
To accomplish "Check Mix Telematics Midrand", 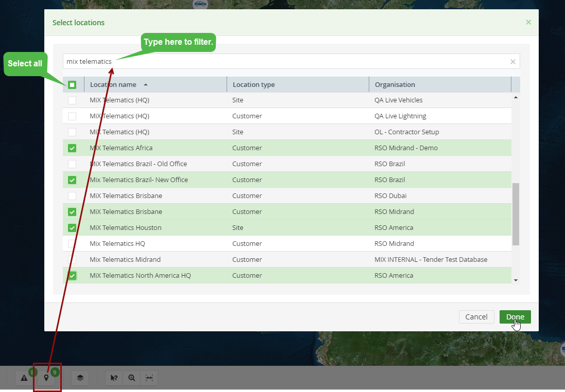I will point(72,260).
